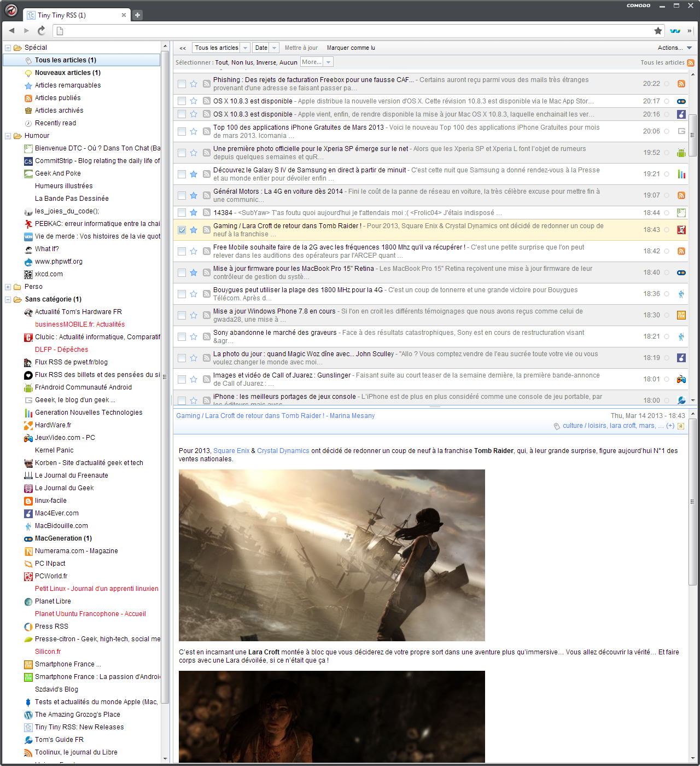Open Crystal Dynamics link in article
Image resolution: width=700 pixels, height=766 pixels.
coord(283,451)
